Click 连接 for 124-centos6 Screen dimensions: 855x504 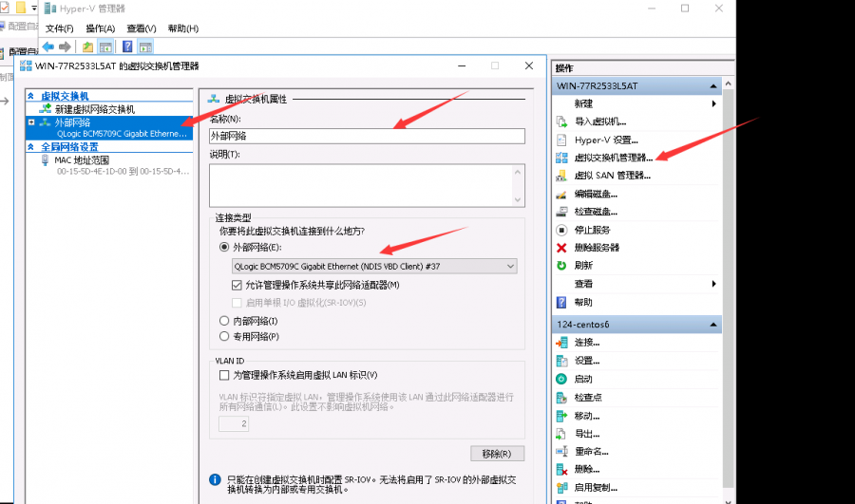tap(587, 343)
